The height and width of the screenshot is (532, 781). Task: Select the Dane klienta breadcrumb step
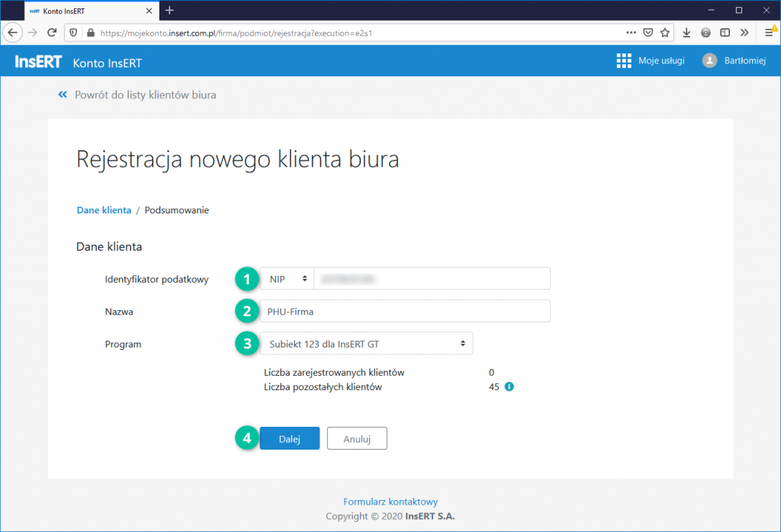104,210
